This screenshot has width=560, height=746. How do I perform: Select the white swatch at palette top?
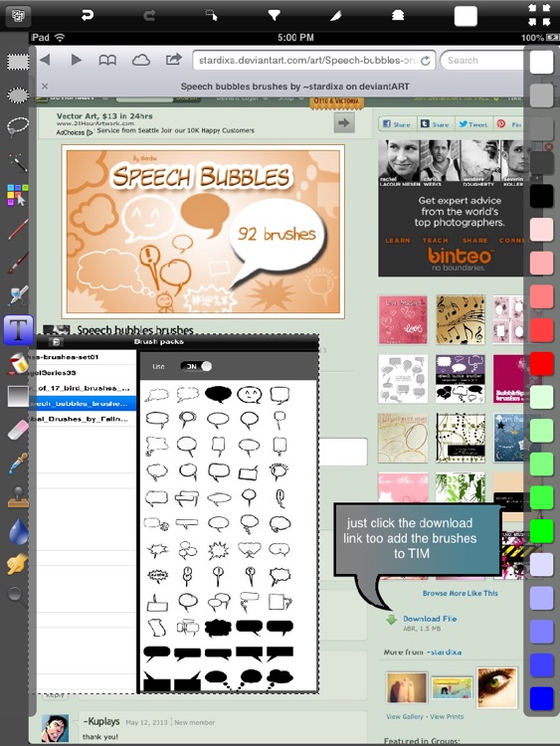[541, 63]
